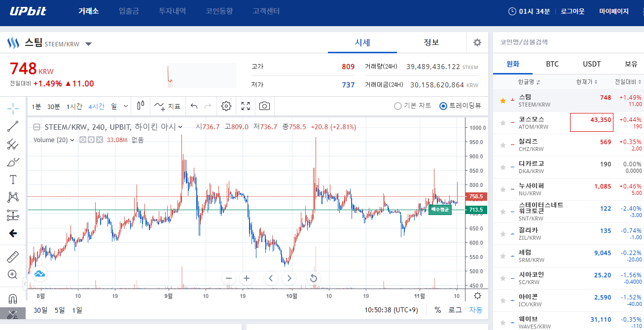Toggle magnet mode in the drawing toolbar
This screenshot has width=644, height=330.
click(13, 298)
